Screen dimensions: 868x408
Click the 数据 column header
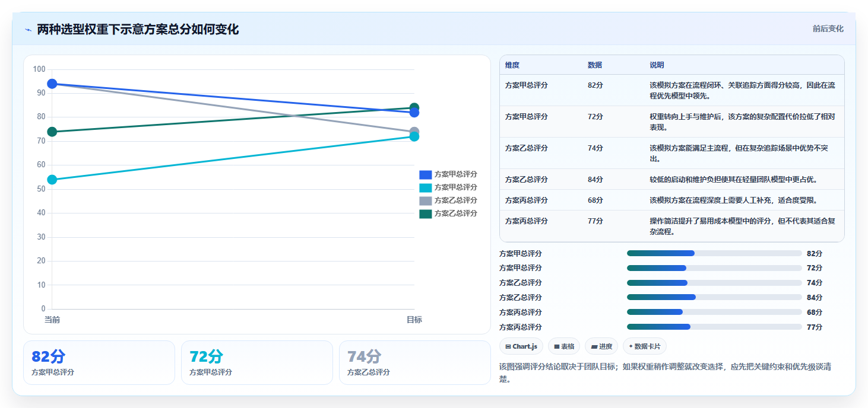point(595,65)
